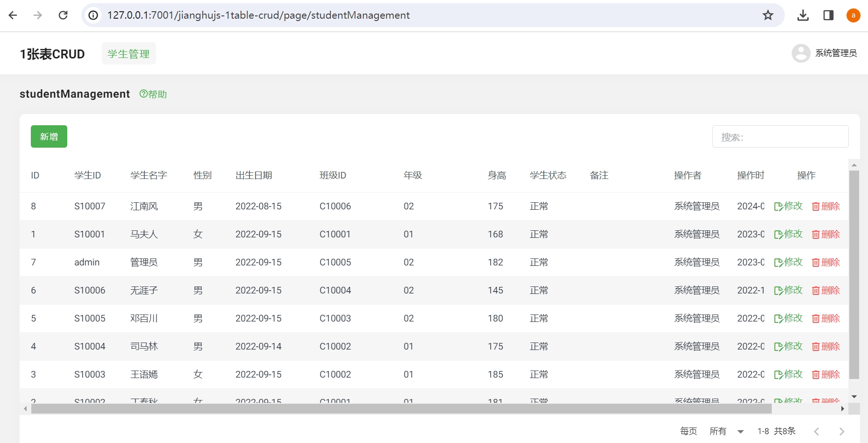The height and width of the screenshot is (443, 868).
Task: Select the 学生管理 menu tab
Action: 128,54
